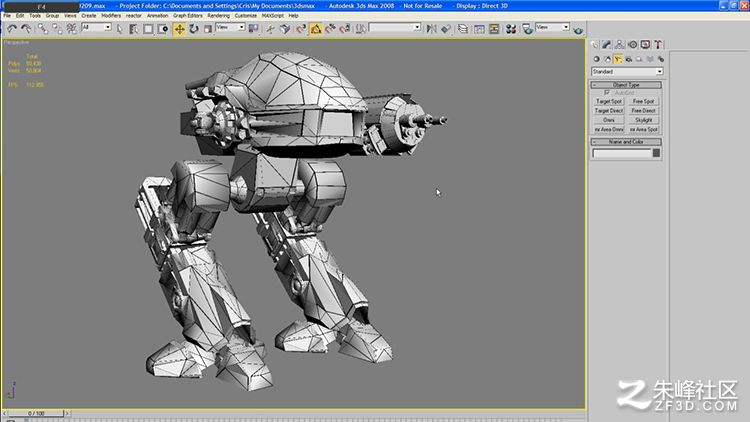
Task: Pick the Rectangular Selection Region tool
Action: [x=148, y=29]
